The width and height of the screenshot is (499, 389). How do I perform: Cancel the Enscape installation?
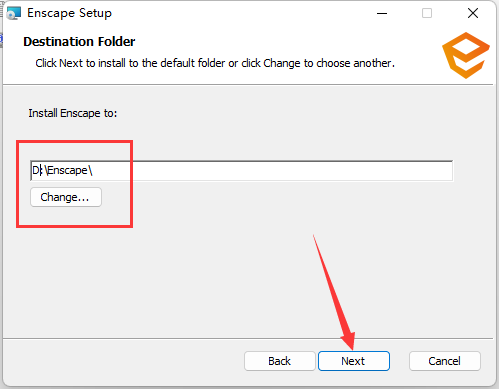445,361
